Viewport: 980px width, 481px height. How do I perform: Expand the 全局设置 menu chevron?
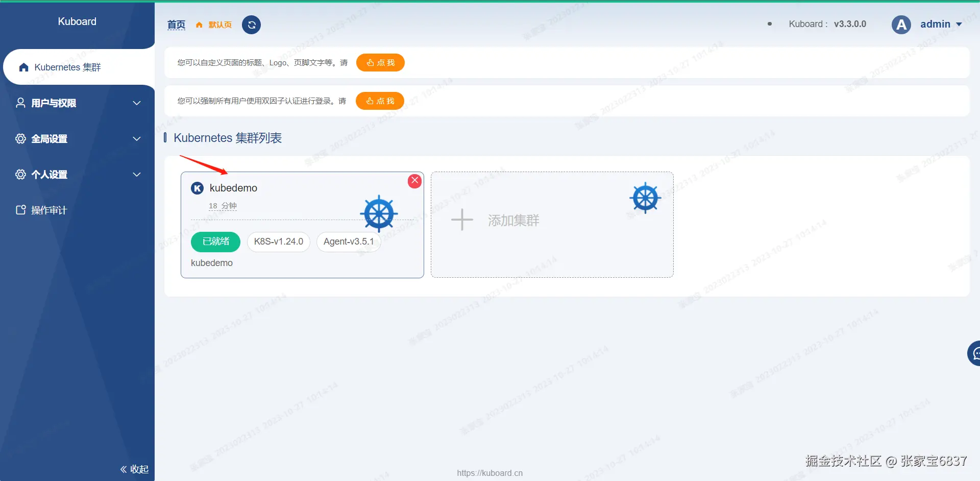[x=137, y=139]
